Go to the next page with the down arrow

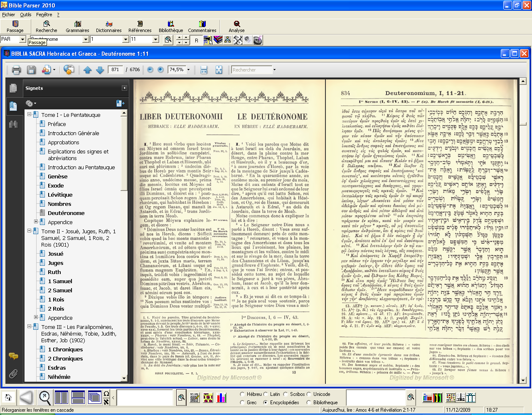(100, 70)
